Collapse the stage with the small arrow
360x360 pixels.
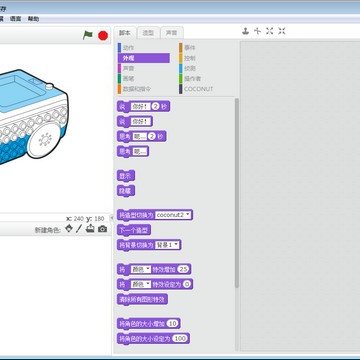(x=112, y=218)
